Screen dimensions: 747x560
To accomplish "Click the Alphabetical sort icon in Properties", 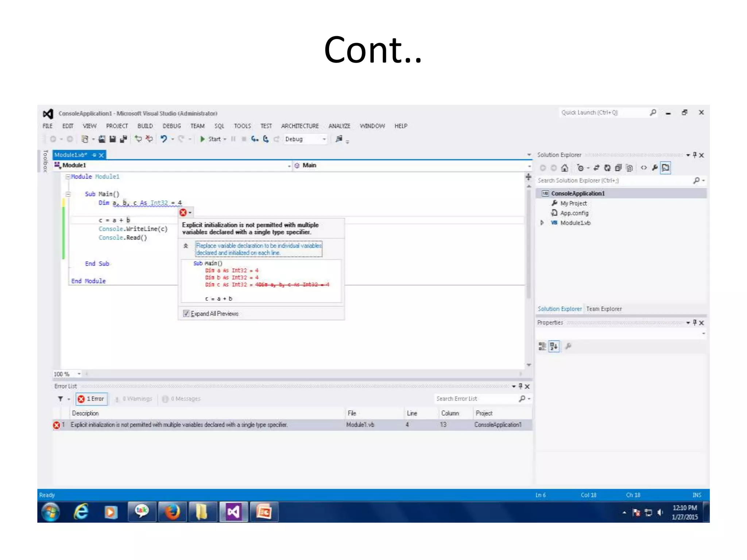I will [x=554, y=346].
